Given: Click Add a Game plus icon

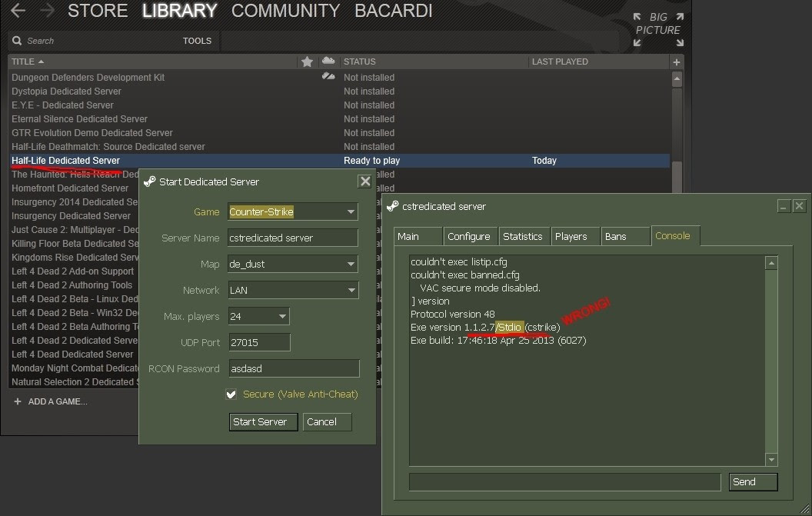Looking at the screenshot, I should tap(18, 401).
